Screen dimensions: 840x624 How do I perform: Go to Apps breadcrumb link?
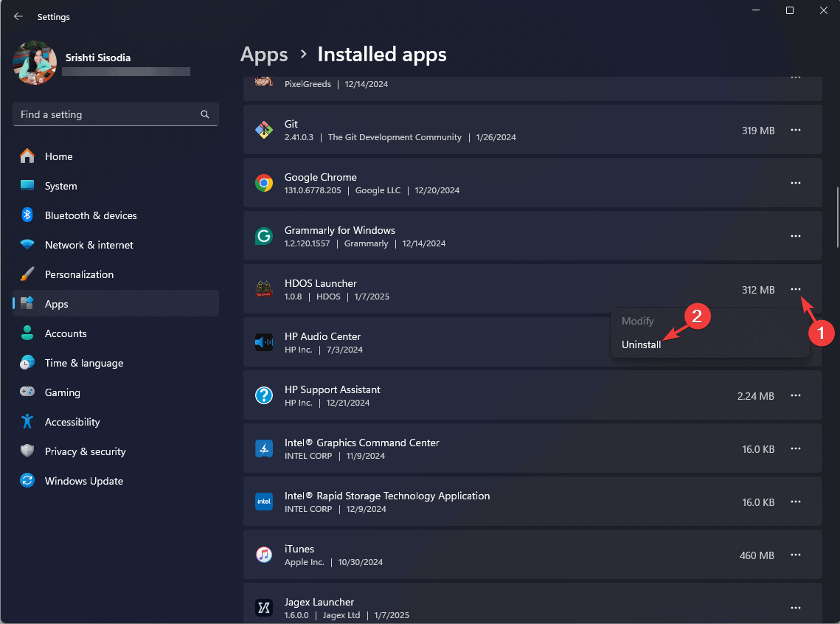(x=264, y=55)
